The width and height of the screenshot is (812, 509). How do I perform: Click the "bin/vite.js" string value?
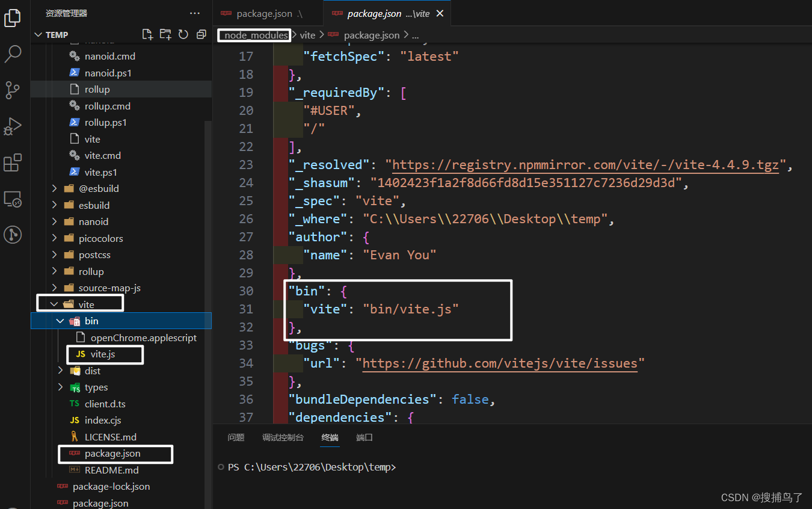(411, 309)
